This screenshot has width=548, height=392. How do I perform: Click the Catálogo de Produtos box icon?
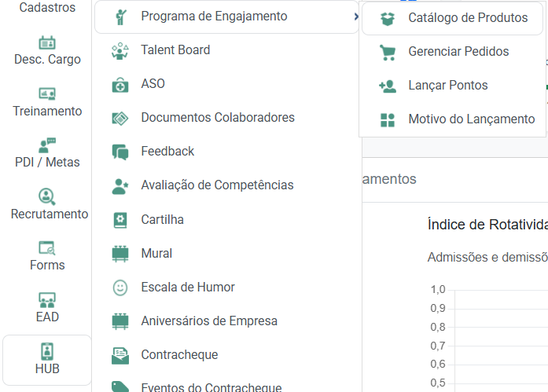387,18
